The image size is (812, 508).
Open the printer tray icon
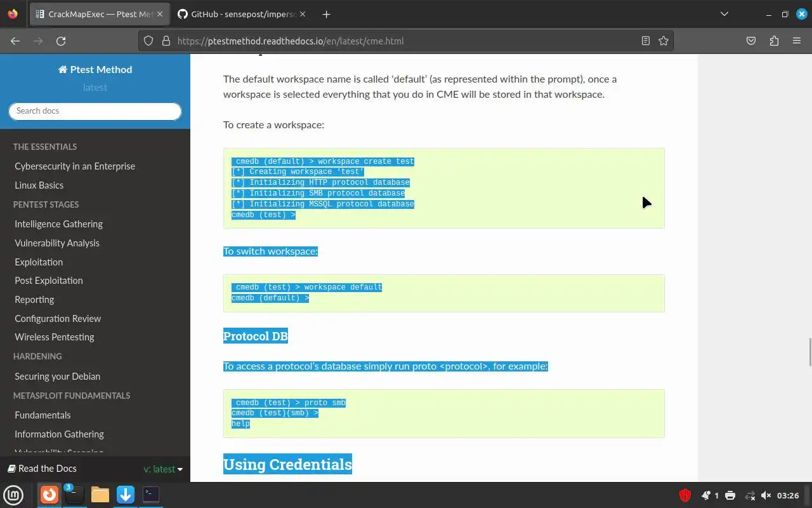[x=730, y=495]
